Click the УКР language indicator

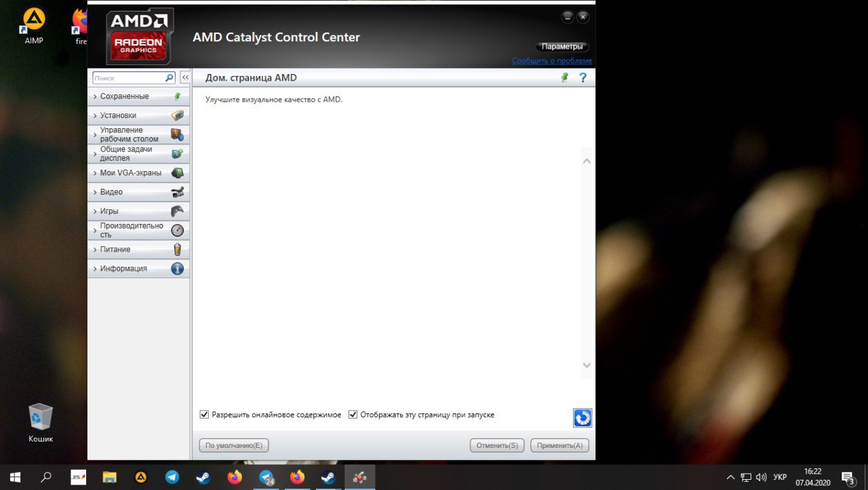point(780,477)
